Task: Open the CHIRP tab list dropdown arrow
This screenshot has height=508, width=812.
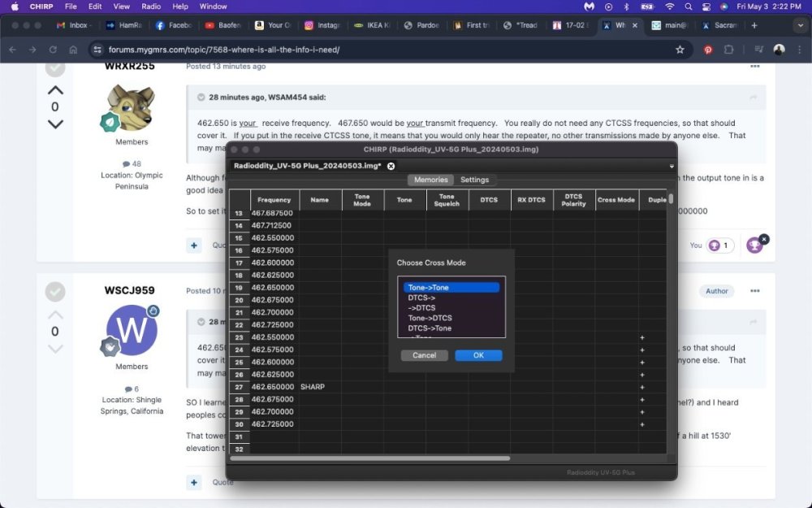Action: click(x=671, y=166)
